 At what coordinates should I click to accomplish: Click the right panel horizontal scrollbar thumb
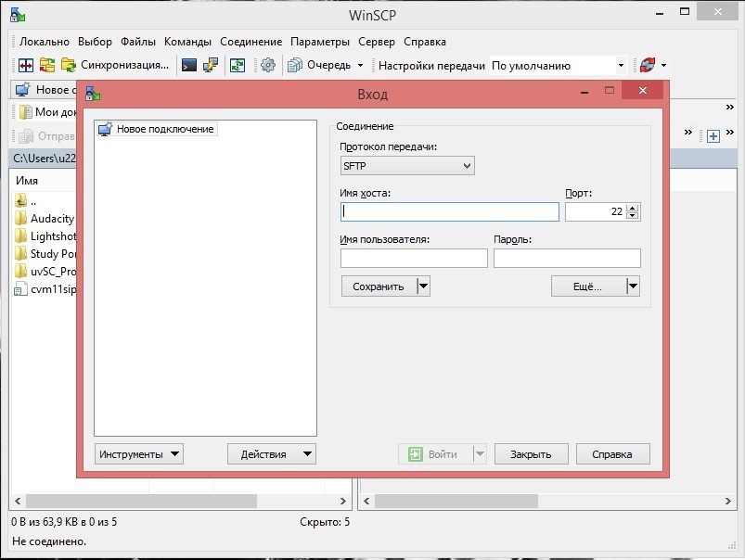[456, 501]
